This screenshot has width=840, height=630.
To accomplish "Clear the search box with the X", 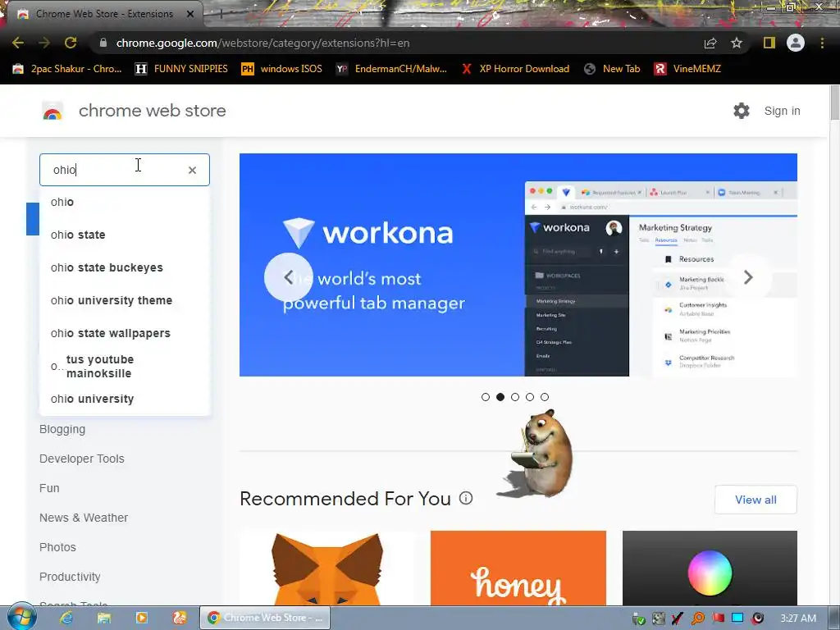I will pyautogui.click(x=192, y=170).
